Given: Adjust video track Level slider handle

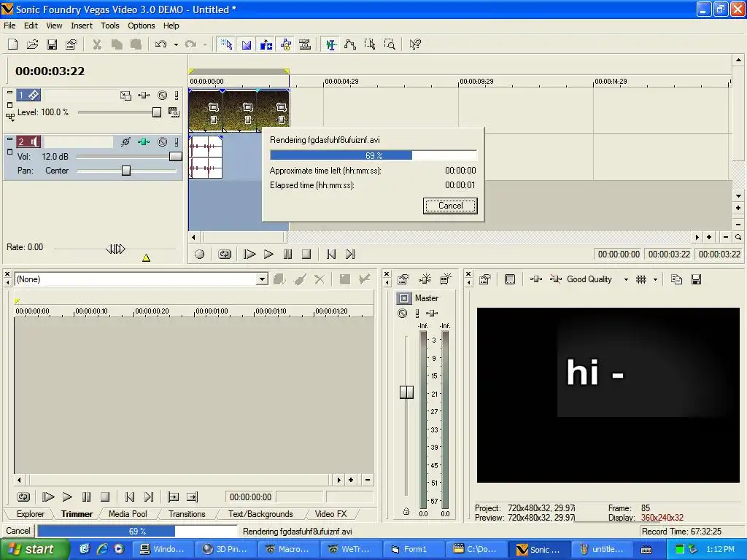Looking at the screenshot, I should [x=157, y=112].
